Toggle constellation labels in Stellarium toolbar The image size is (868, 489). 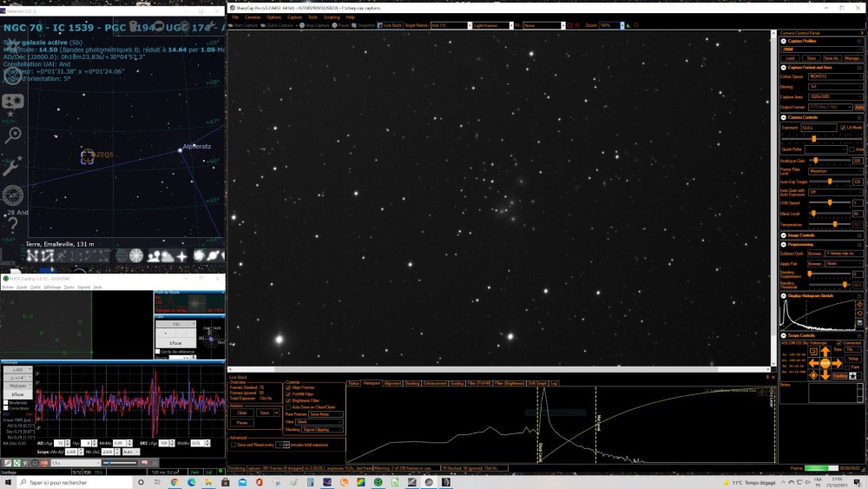tap(48, 256)
